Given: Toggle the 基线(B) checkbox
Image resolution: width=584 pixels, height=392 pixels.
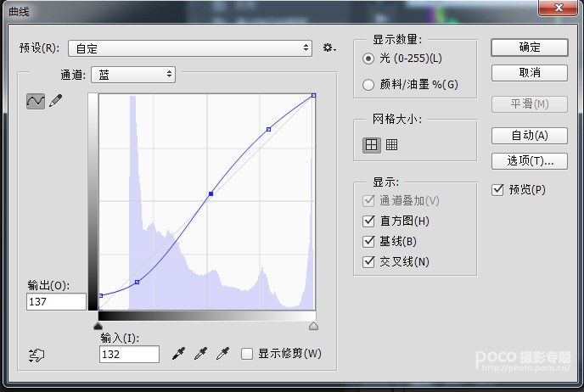Looking at the screenshot, I should coord(368,242).
